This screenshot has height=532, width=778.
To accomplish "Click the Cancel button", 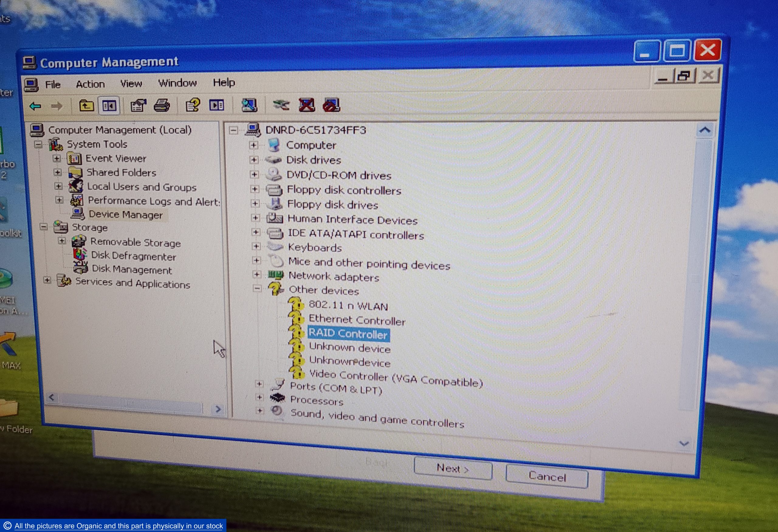I will tap(547, 476).
